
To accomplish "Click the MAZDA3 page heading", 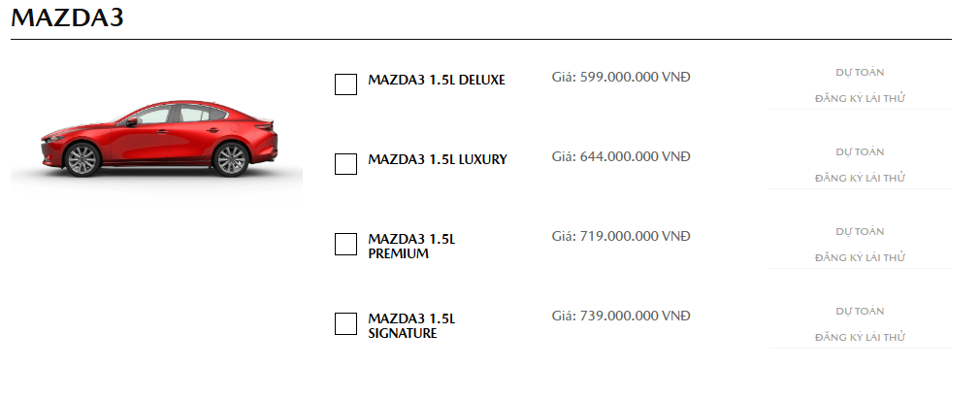I will [x=68, y=17].
